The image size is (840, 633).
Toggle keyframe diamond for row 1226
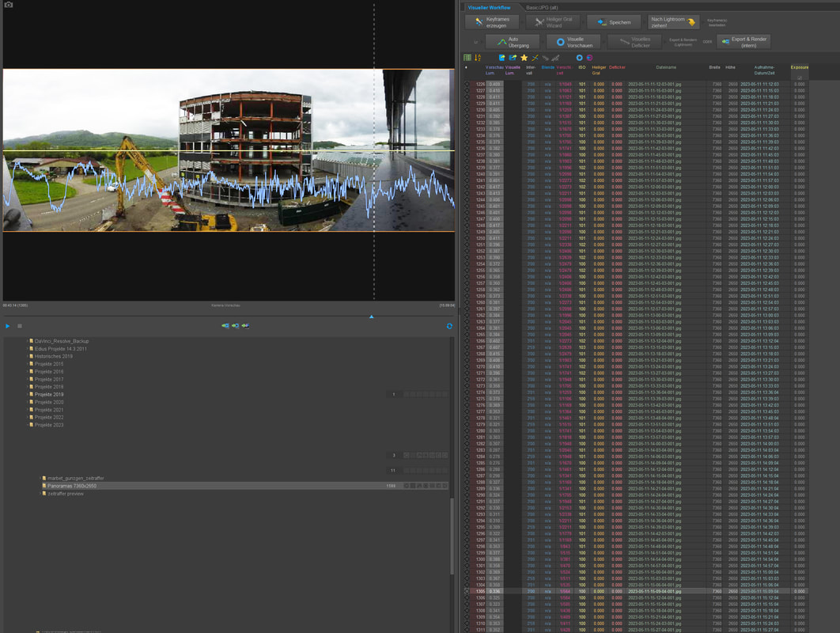tap(467, 84)
